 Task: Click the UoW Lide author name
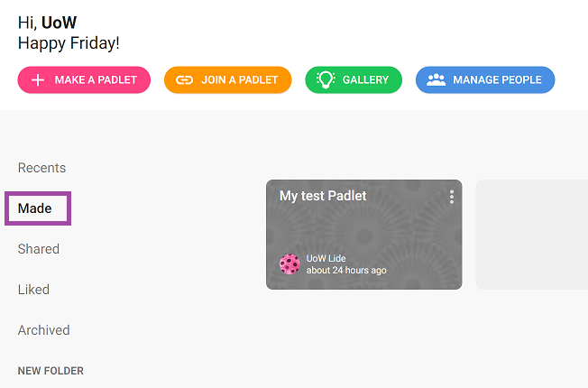[326, 258]
